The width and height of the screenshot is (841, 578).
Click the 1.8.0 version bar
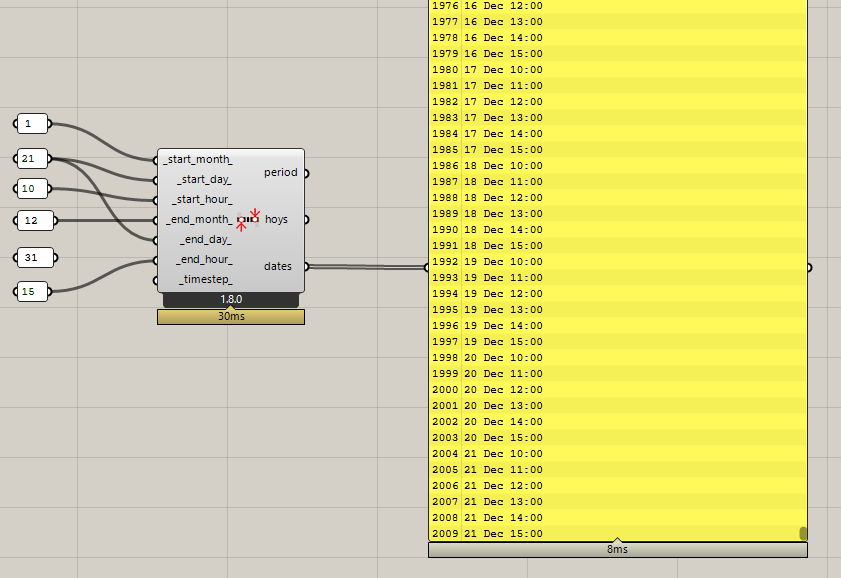231,300
